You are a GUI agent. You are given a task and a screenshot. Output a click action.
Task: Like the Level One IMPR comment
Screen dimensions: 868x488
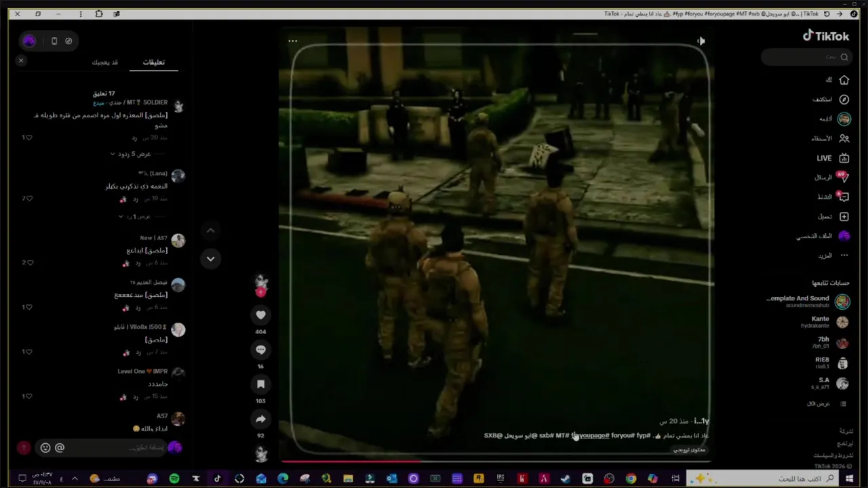tap(28, 396)
